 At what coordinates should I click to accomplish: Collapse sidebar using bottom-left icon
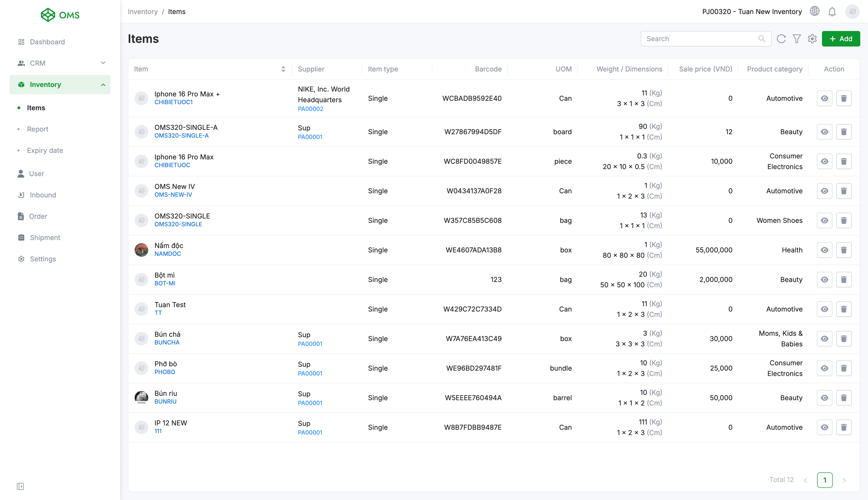click(x=20, y=486)
